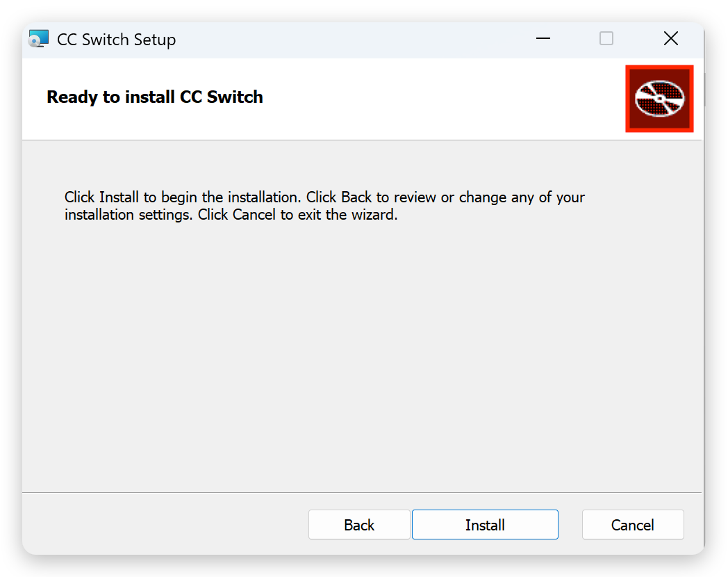Viewport: 728px width, 577px height.
Task: Click the installer icon in the title bar
Action: coord(39,39)
